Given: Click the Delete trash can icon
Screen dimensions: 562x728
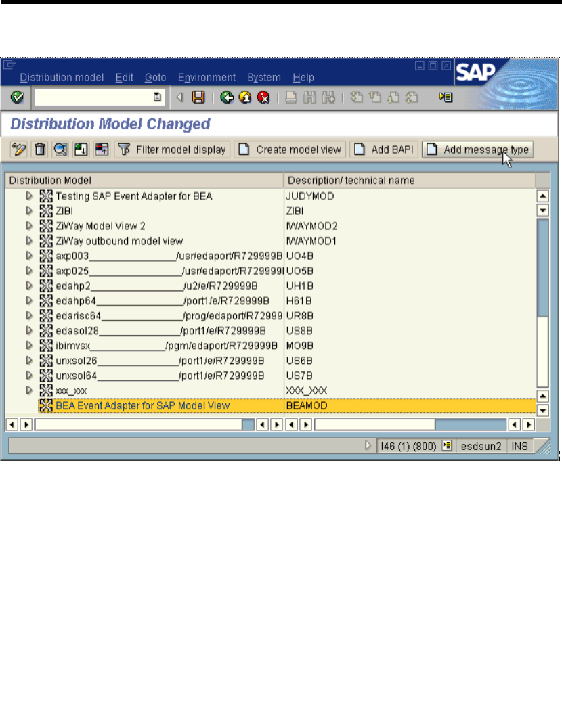Looking at the screenshot, I should coord(40,150).
